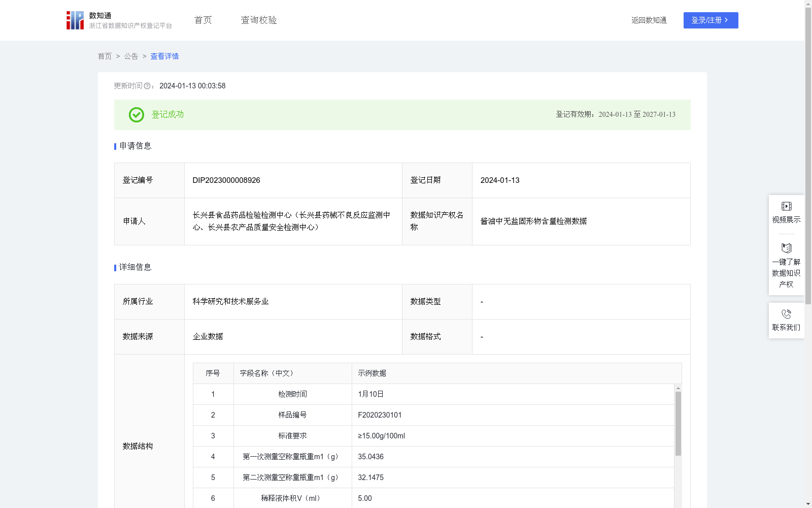Click the 示例数据 column header
This screenshot has width=812, height=508.
pyautogui.click(x=372, y=373)
